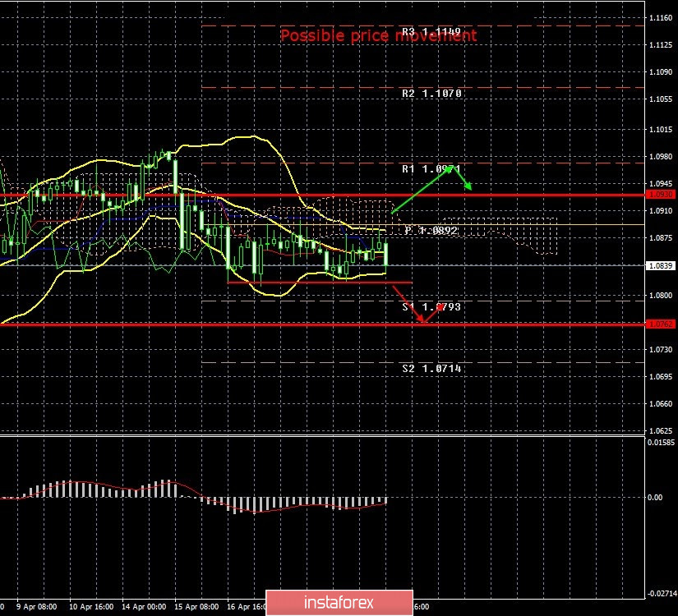Click the 1.1125 price axis value
The width and height of the screenshot is (678, 616).
661,45
